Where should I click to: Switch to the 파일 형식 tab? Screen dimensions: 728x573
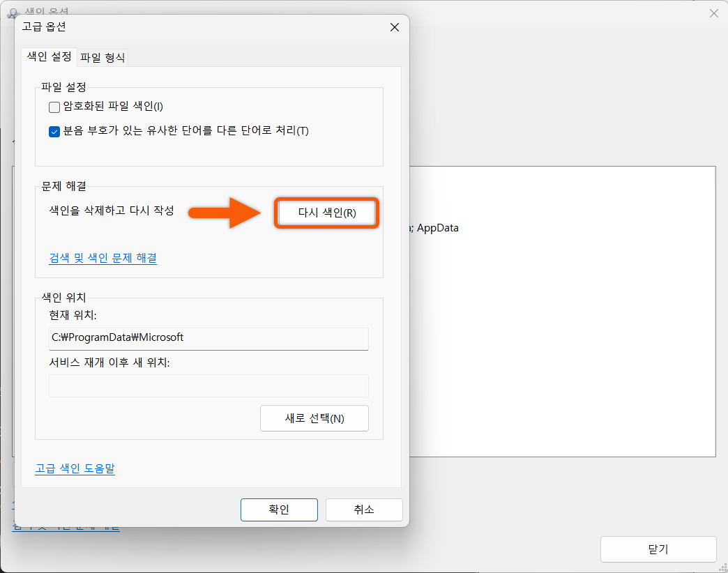coord(105,58)
